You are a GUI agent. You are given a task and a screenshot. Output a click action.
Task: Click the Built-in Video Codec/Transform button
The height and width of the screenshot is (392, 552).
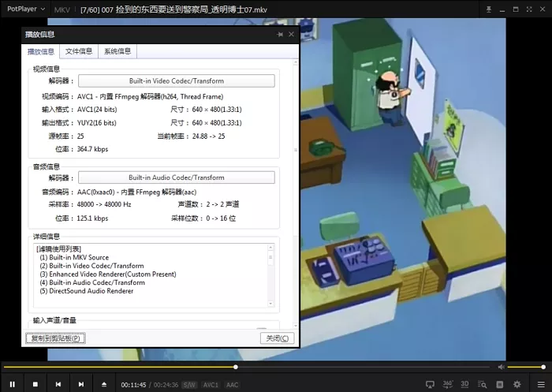pyautogui.click(x=176, y=80)
